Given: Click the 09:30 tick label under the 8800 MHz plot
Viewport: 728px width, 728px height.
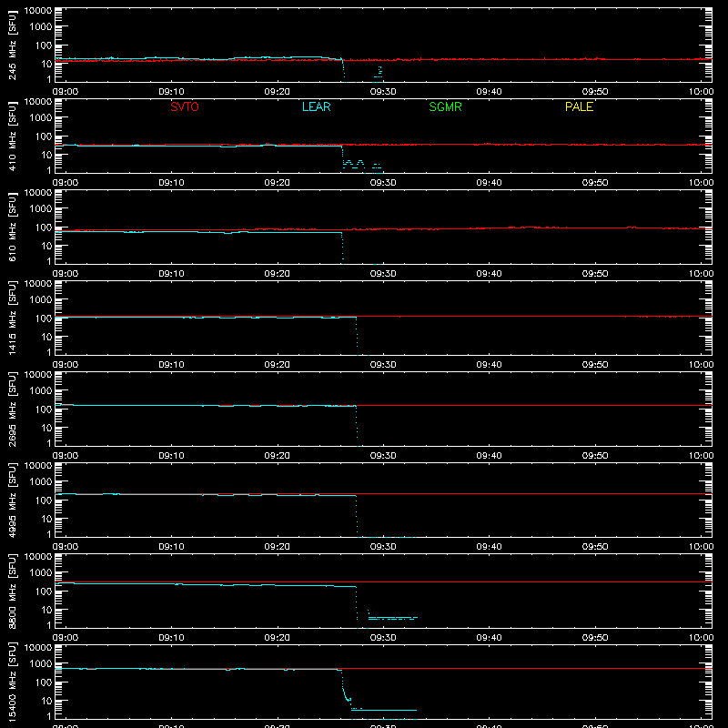Looking at the screenshot, I should click(x=383, y=638).
